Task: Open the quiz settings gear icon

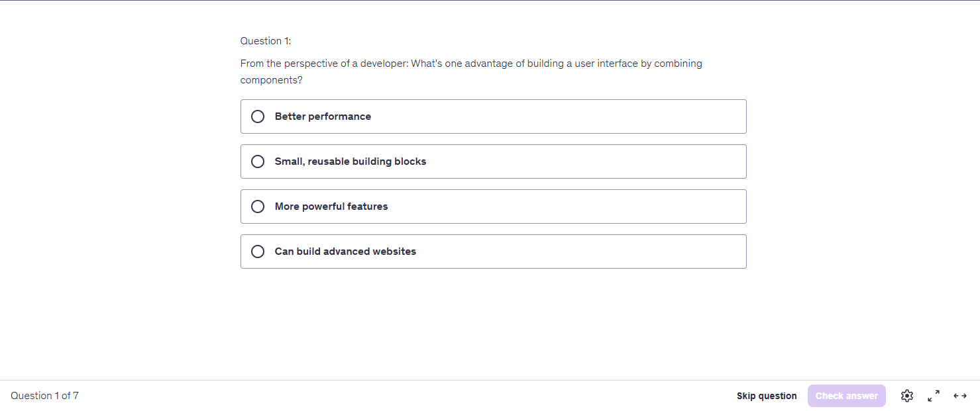Action: pyautogui.click(x=907, y=396)
